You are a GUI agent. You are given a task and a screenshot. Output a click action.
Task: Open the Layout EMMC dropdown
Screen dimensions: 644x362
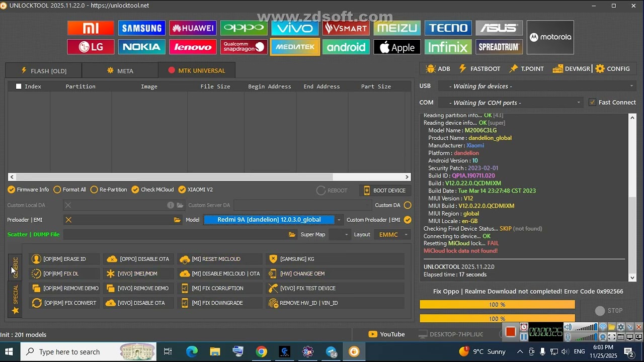point(392,234)
